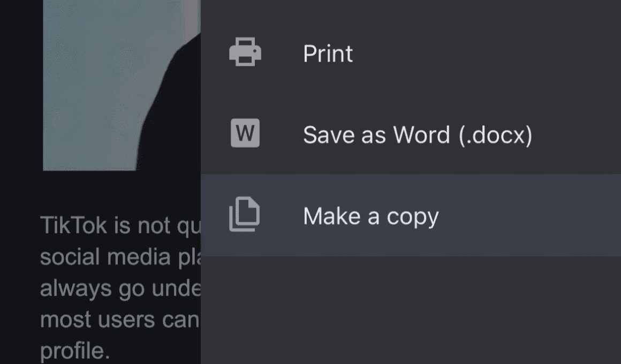This screenshot has height=364, width=621.
Task: Place cursor on 'always go' line
Action: click(120, 289)
